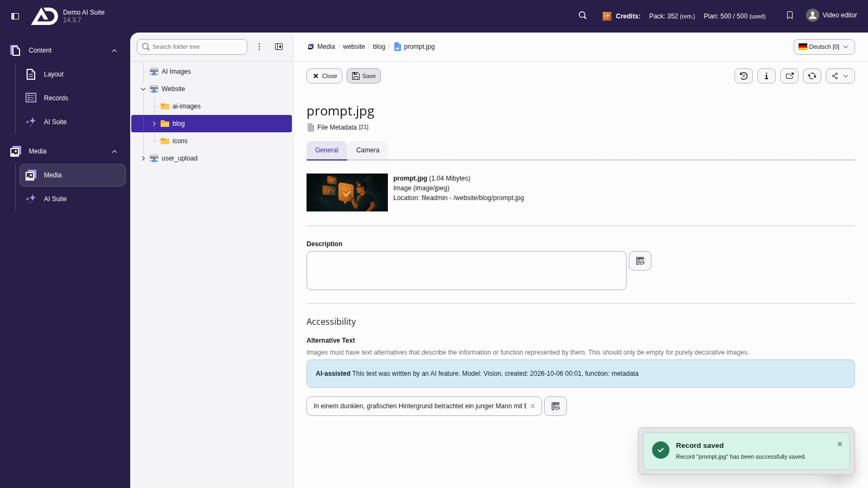868x488 pixels.
Task: Open bookmarks icon in top bar
Action: pos(790,16)
